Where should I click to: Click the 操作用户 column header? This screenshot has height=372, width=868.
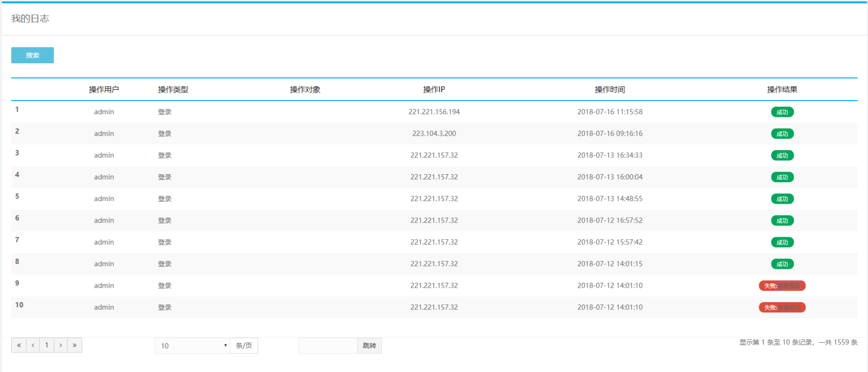point(104,90)
